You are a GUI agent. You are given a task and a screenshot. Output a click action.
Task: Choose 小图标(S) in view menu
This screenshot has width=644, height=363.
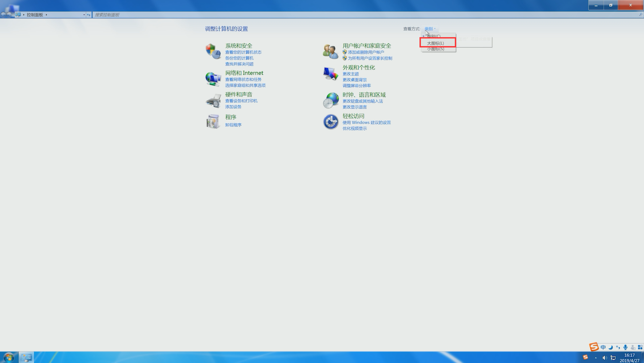(x=438, y=49)
